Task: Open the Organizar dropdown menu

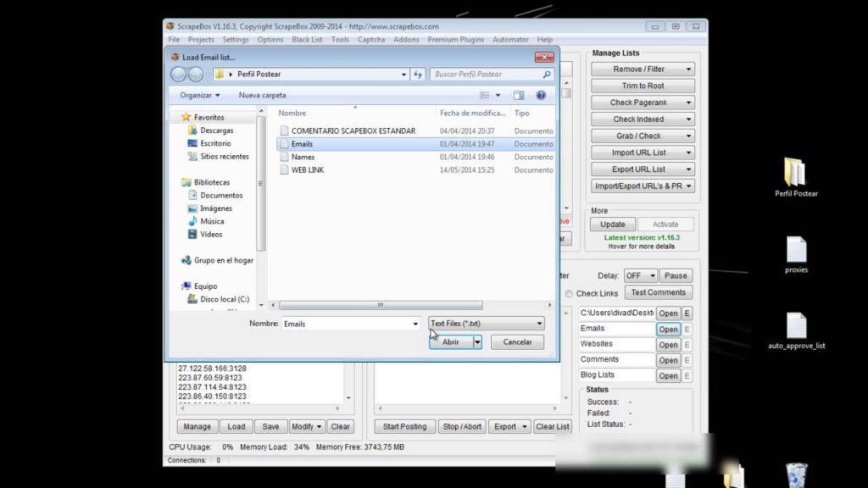Action: [x=199, y=95]
